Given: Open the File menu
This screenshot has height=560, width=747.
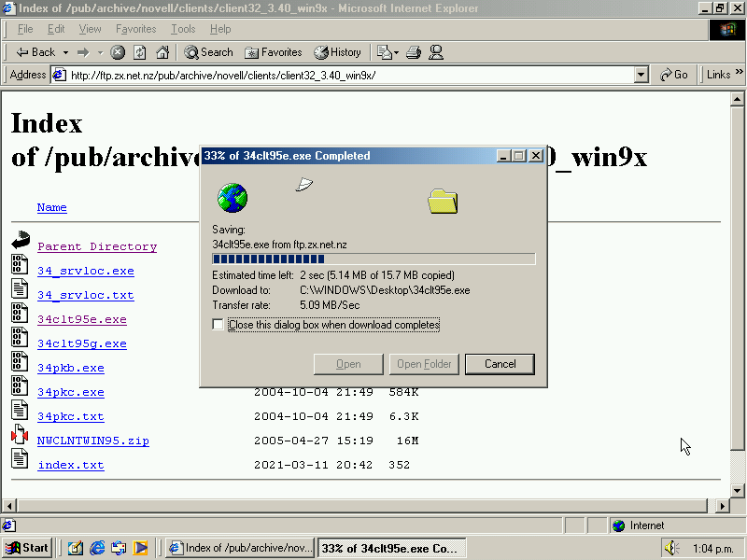Looking at the screenshot, I should pyautogui.click(x=25, y=29).
